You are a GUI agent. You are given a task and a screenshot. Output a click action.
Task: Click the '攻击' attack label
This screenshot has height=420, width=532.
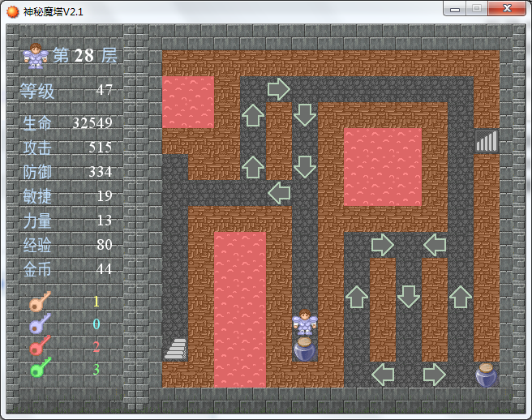(x=37, y=148)
